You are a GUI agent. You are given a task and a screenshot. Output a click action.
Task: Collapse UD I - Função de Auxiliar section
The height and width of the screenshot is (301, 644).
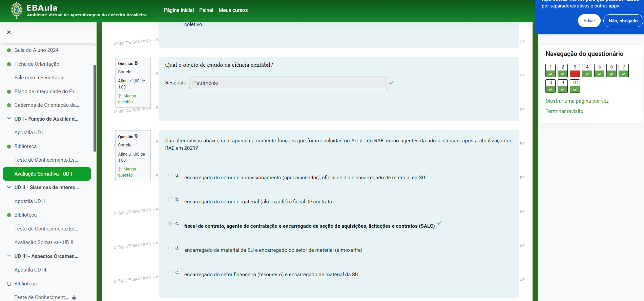[9, 119]
